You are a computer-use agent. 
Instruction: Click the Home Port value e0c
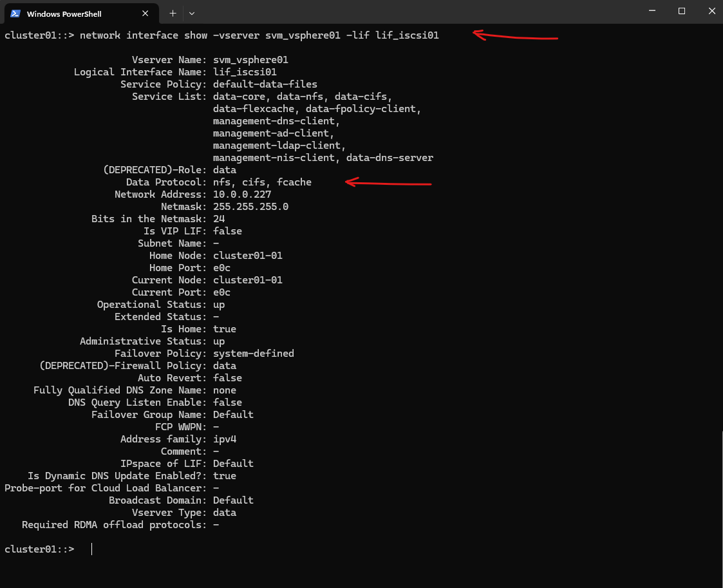[221, 268]
